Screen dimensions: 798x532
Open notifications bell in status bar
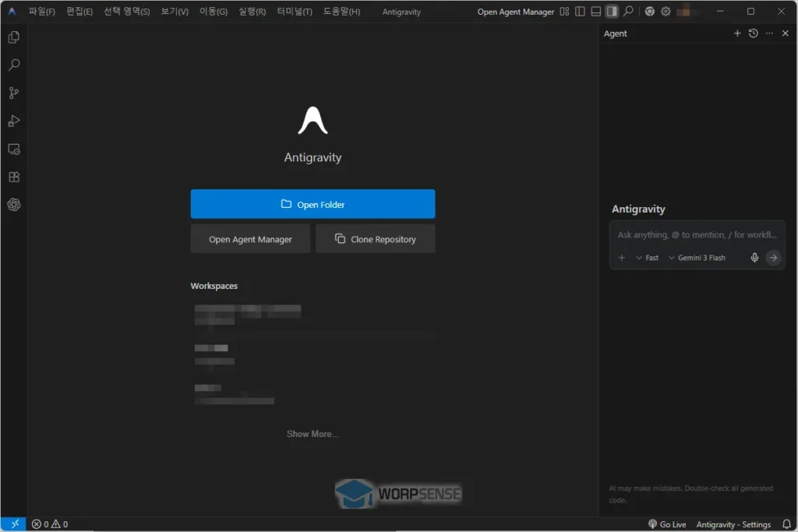[786, 524]
